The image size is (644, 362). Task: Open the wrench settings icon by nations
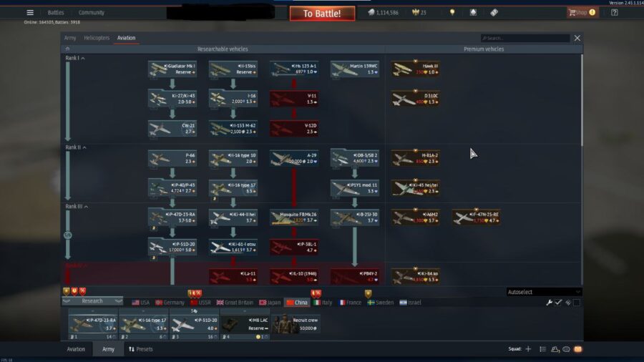point(550,303)
